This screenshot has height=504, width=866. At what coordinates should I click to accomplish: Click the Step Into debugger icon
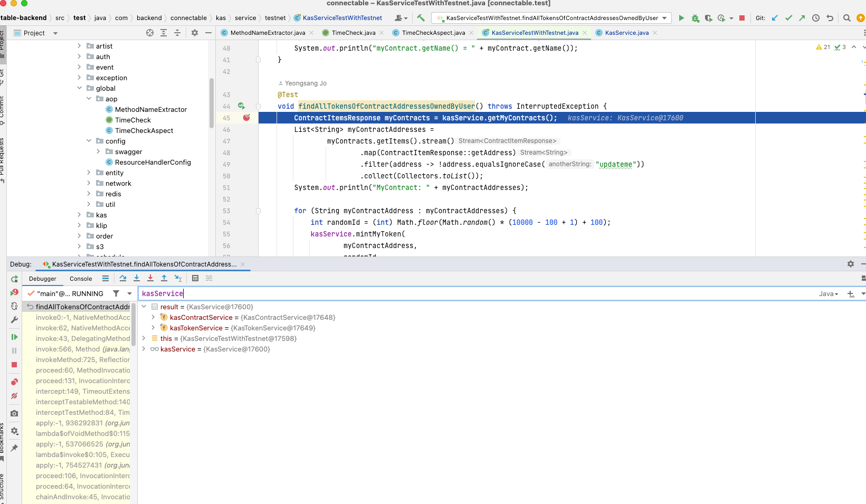[137, 278]
